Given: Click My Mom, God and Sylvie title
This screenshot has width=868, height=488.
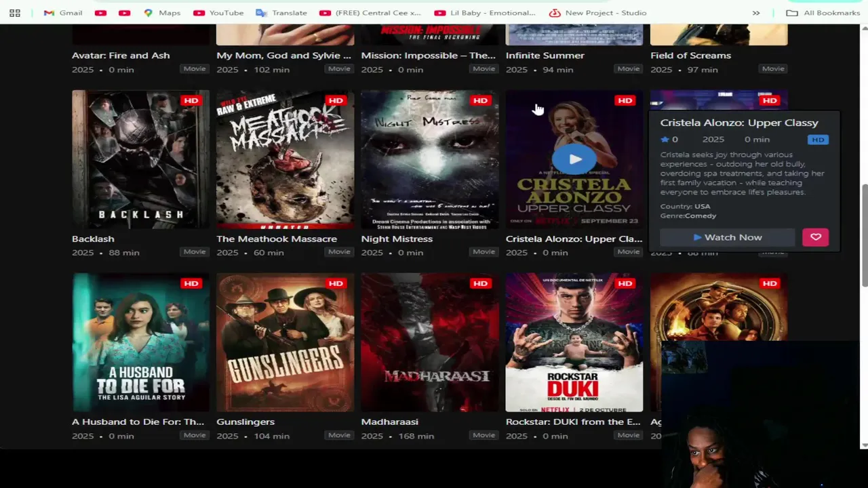Looking at the screenshot, I should [x=283, y=56].
